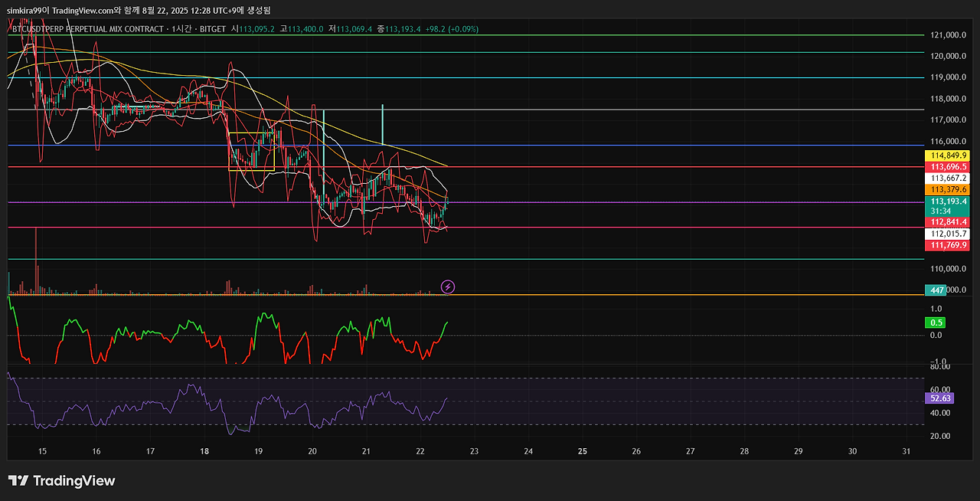Click date 17 on the time axis

[x=150, y=452]
